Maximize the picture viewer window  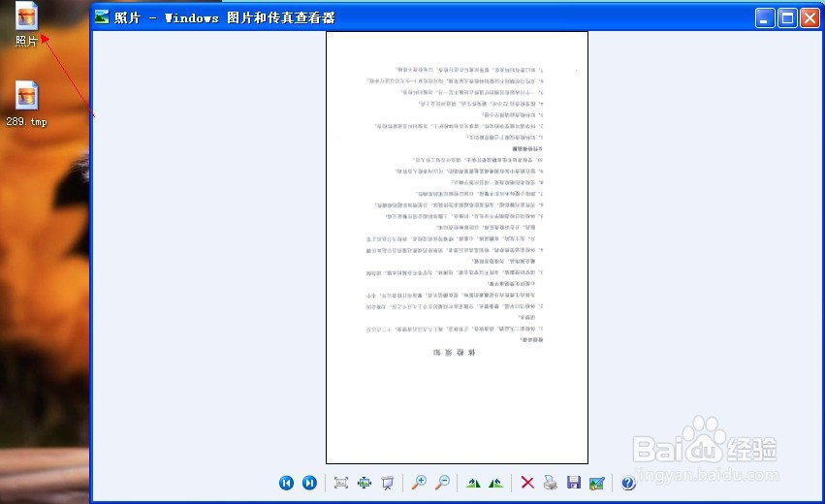coord(787,17)
